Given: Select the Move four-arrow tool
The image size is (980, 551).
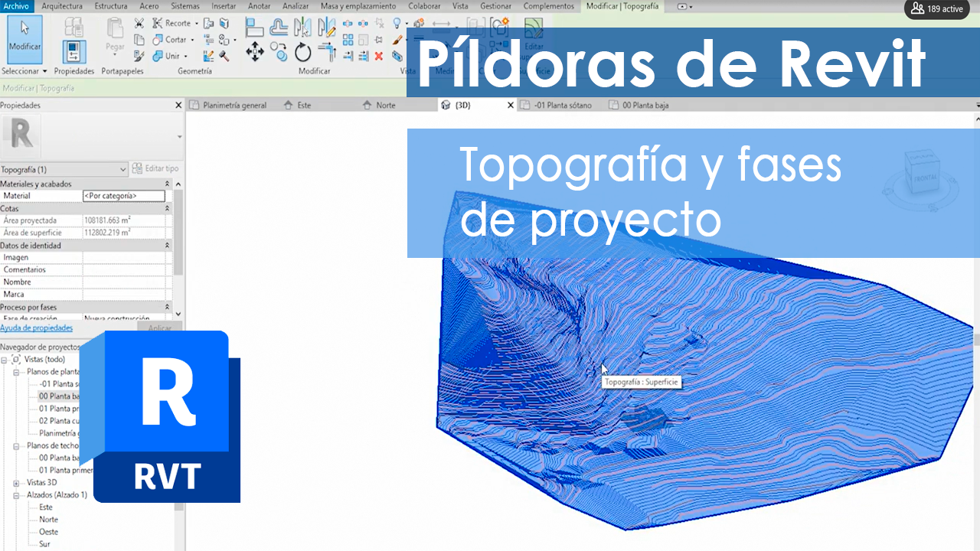Looking at the screenshot, I should [254, 52].
